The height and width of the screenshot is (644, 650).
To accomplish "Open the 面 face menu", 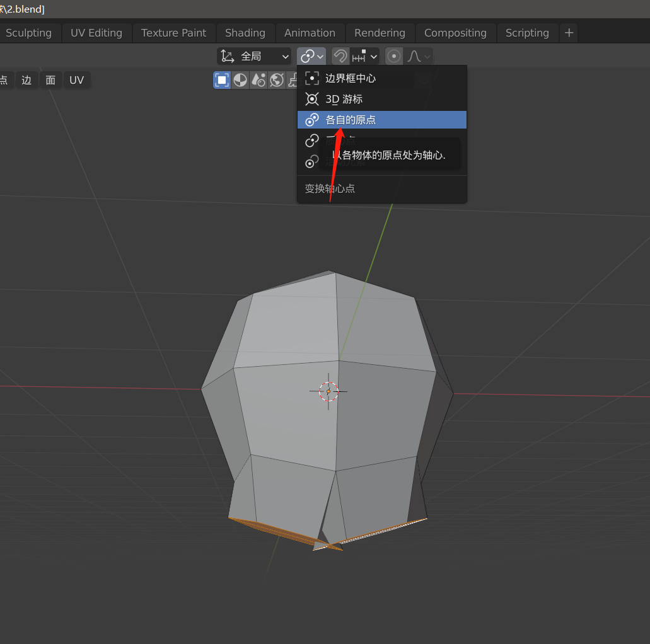I will 50,80.
